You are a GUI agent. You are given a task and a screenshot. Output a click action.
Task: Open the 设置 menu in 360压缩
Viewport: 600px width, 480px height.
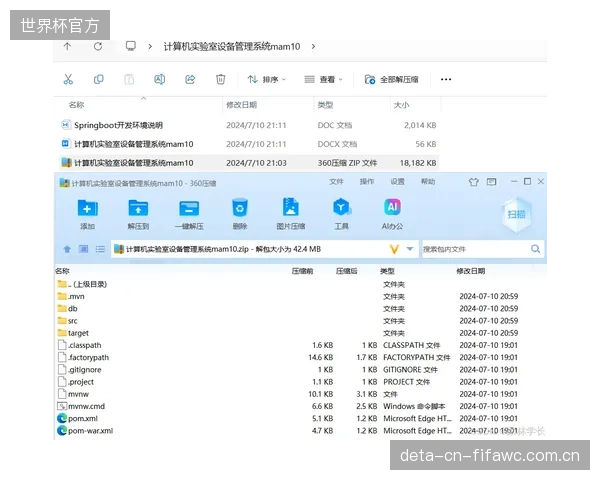coord(397,181)
